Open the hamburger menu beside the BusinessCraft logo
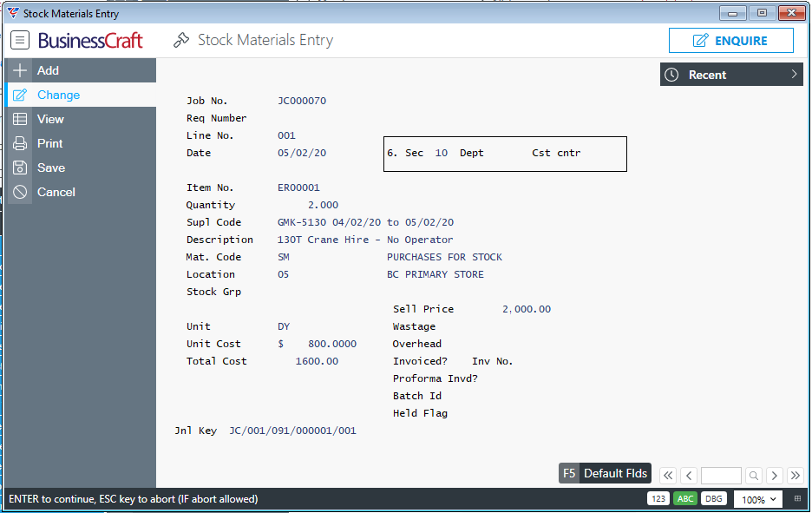 tap(20, 40)
